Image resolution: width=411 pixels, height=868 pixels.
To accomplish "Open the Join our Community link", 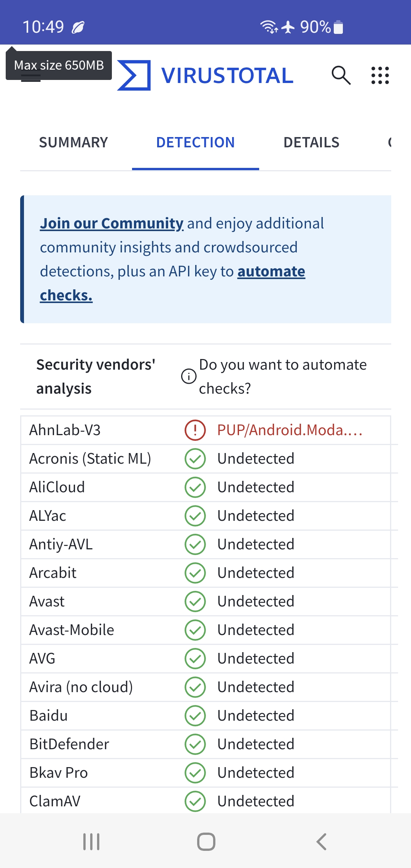I will point(112,223).
